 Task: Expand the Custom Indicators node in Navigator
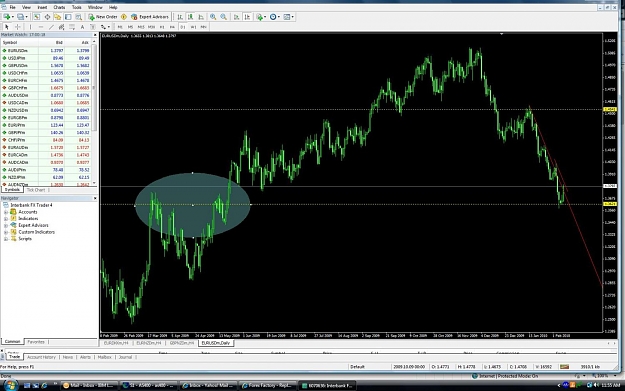click(6, 232)
